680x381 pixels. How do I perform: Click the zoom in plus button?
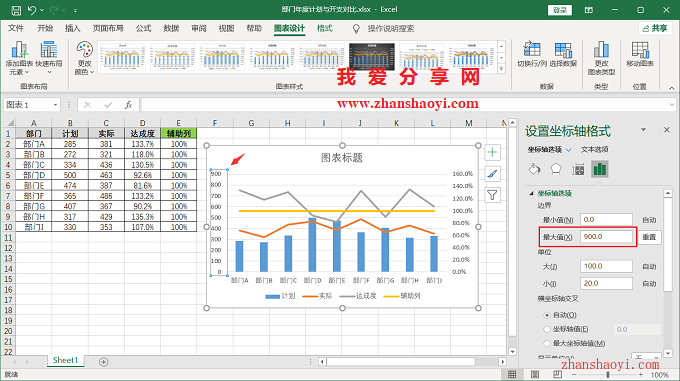pos(641,374)
